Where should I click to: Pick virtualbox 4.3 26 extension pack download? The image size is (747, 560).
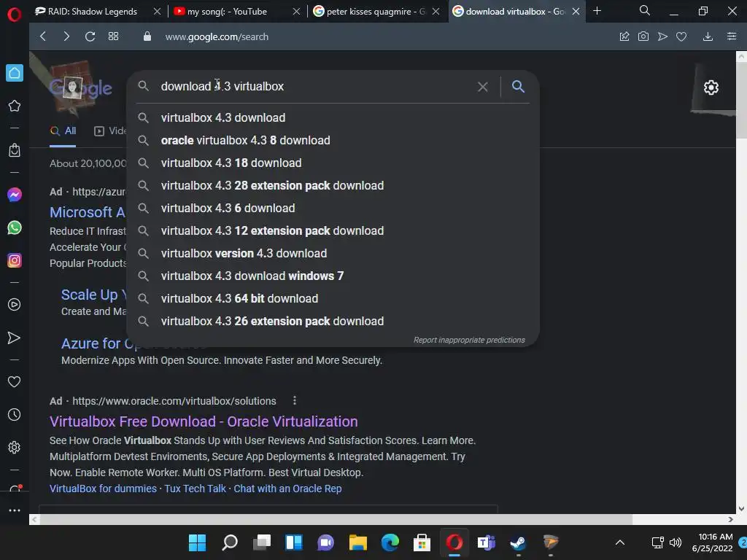coord(333,321)
